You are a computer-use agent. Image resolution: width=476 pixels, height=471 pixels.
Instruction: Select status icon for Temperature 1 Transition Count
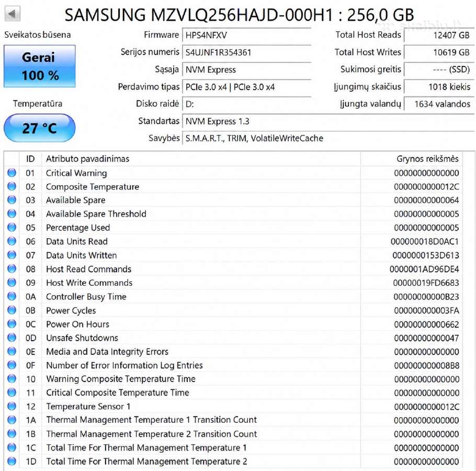click(x=12, y=420)
